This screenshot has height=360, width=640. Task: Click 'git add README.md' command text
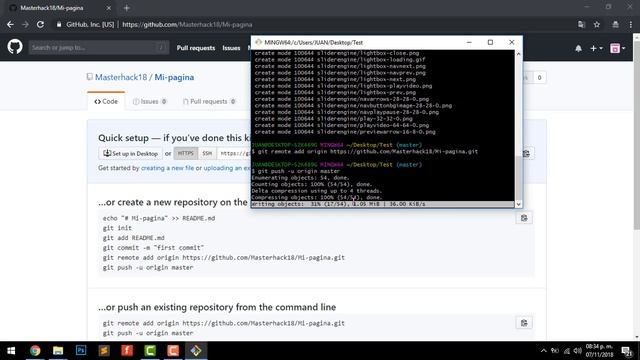(133, 238)
